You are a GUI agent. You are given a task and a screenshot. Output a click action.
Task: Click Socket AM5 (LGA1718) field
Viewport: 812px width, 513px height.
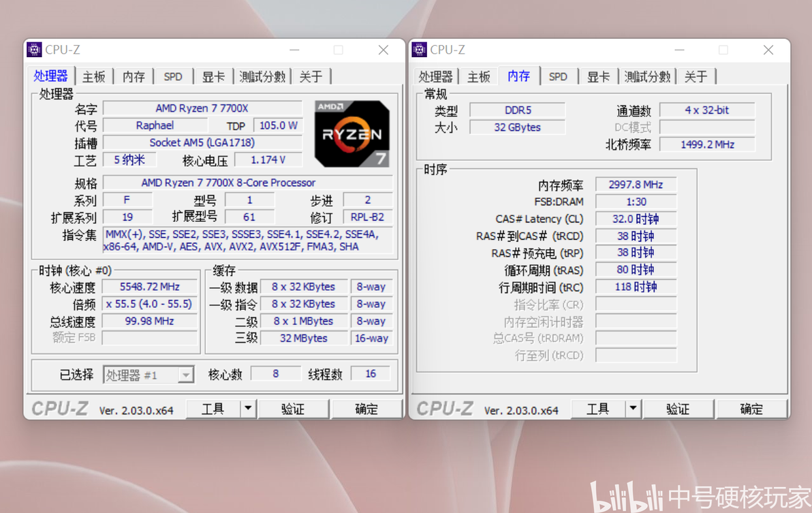click(x=202, y=142)
